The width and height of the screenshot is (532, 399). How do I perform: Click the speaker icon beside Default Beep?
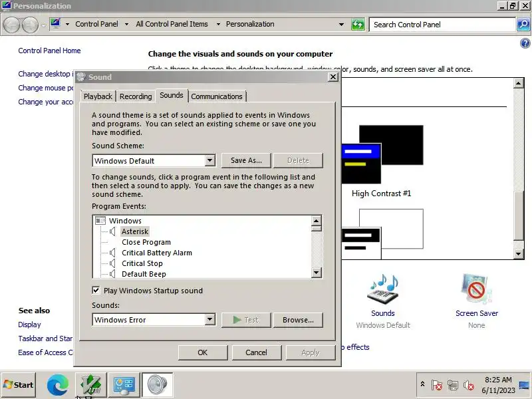[x=112, y=274]
